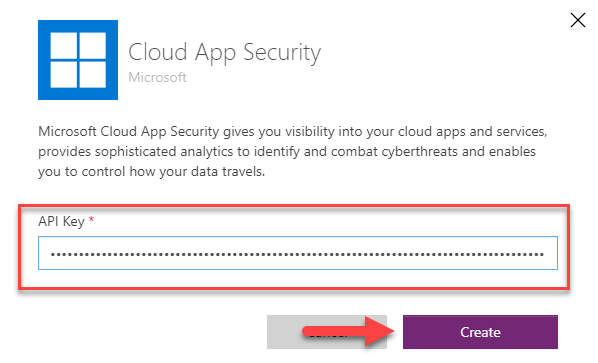This screenshot has height=363, width=598.
Task: Click the connector description paragraph
Action: pyautogui.click(x=293, y=151)
